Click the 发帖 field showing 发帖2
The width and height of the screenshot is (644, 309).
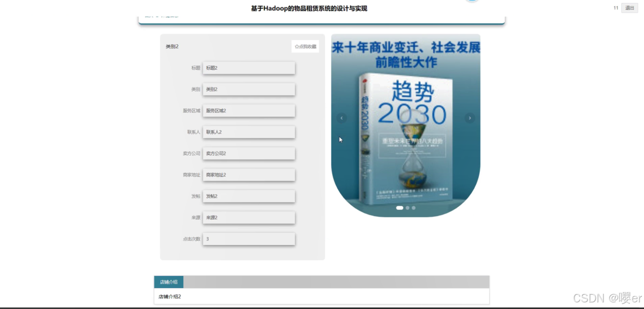tap(249, 196)
